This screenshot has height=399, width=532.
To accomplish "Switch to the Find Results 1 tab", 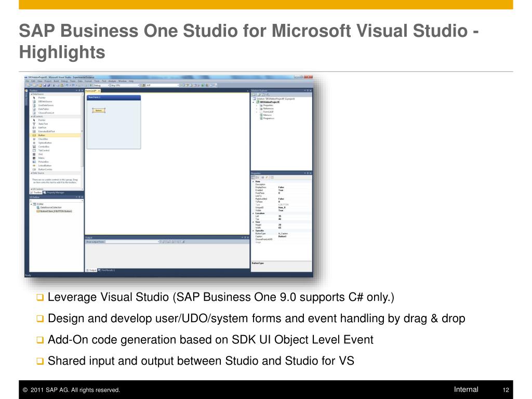I will coord(107,270).
